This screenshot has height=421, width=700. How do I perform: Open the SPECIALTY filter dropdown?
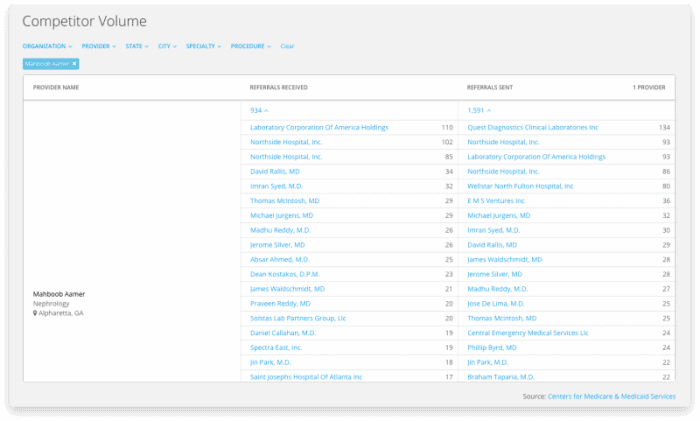coord(204,46)
